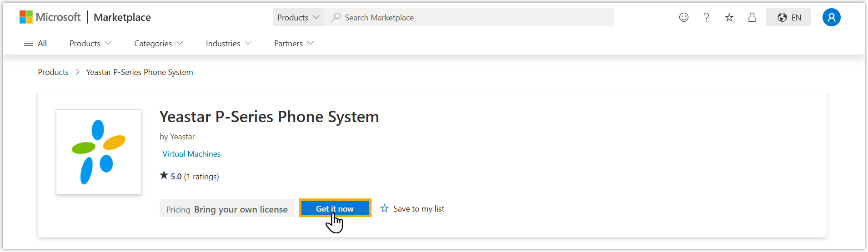Open Products menu in navigation bar

pos(90,44)
